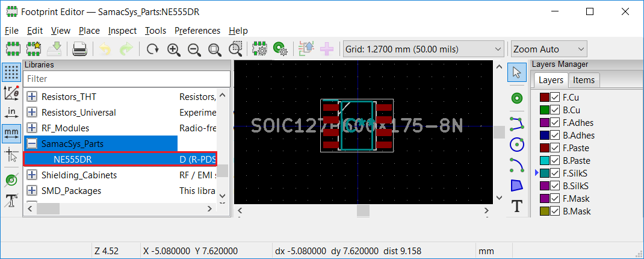Open the Help menu
The image size is (644, 259).
point(238,31)
